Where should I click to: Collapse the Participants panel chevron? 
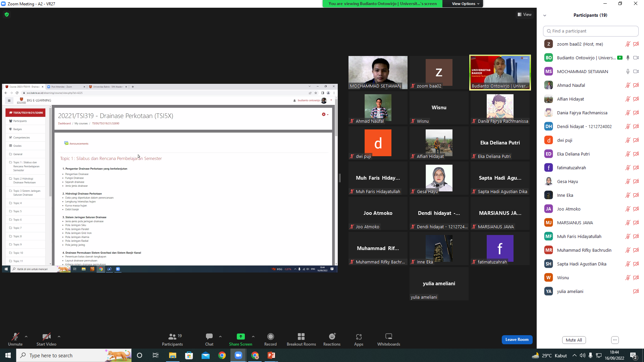pyautogui.click(x=545, y=15)
